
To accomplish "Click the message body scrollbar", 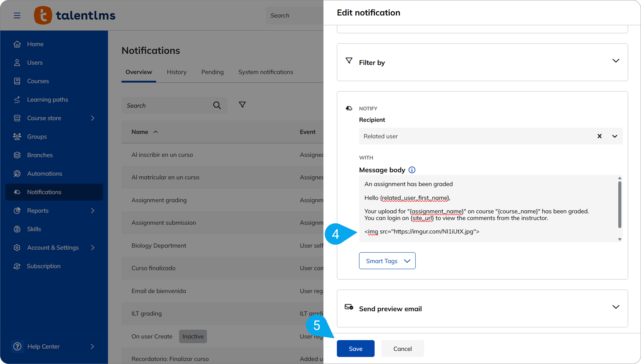I will click(x=620, y=205).
